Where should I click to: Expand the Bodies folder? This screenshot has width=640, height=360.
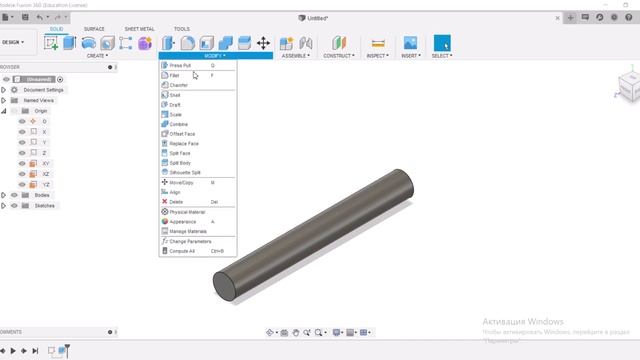pos(4,195)
